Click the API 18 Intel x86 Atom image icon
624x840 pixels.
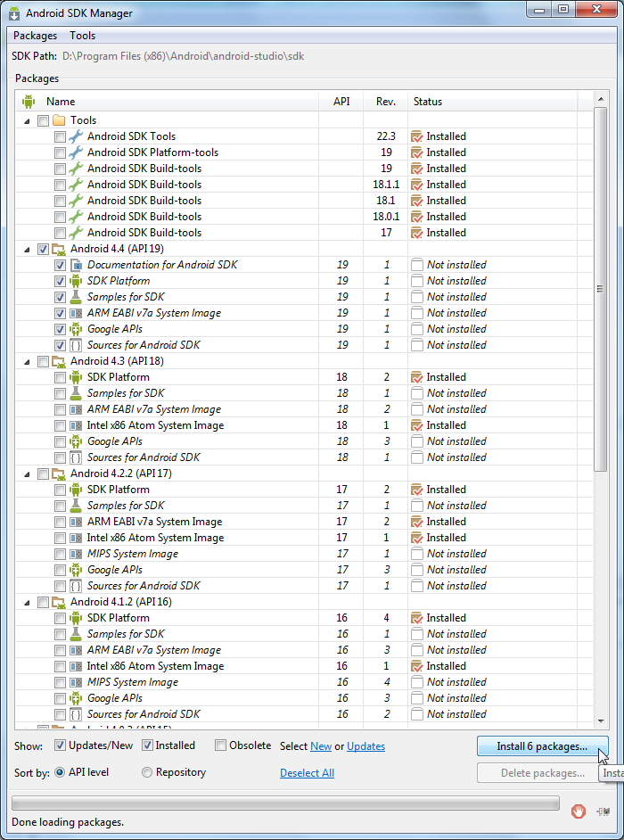(76, 425)
